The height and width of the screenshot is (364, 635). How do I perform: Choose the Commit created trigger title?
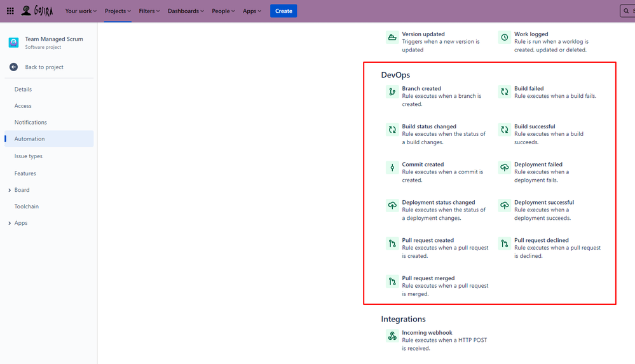click(423, 165)
